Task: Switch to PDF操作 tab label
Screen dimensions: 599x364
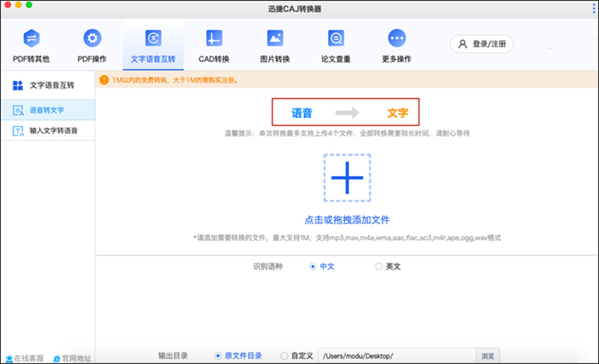Action: (x=92, y=59)
